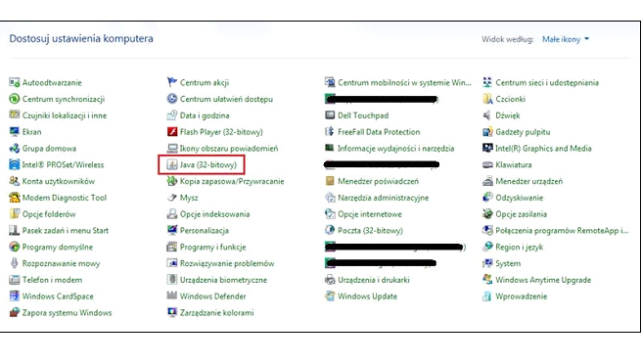The height and width of the screenshot is (364, 642).
Task: Click Opcje internetowe link
Action: pos(370,214)
